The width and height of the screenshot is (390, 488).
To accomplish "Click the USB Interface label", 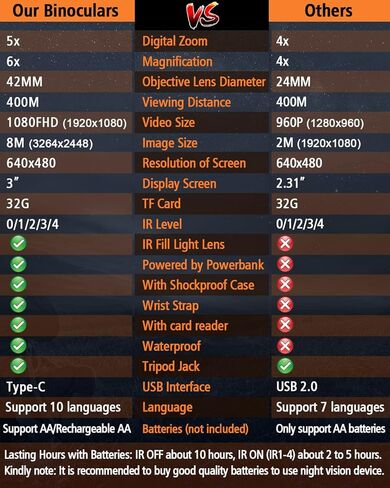I will [176, 387].
